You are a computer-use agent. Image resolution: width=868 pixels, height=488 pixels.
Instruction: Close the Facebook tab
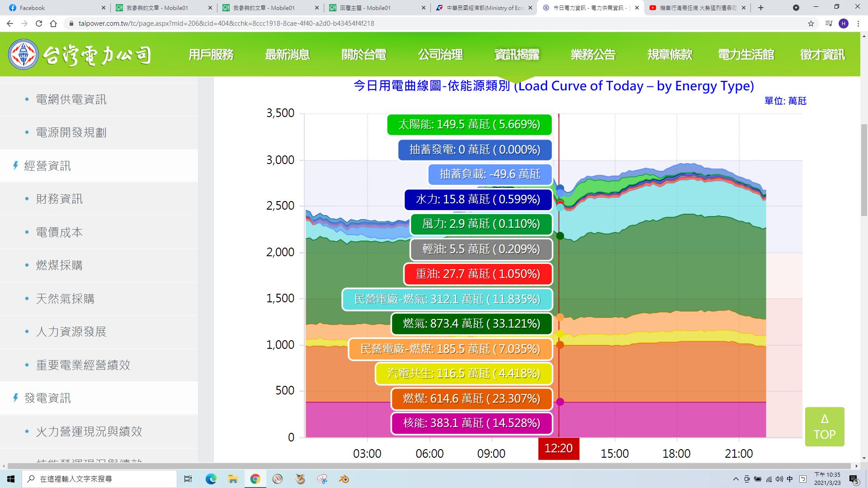103,8
